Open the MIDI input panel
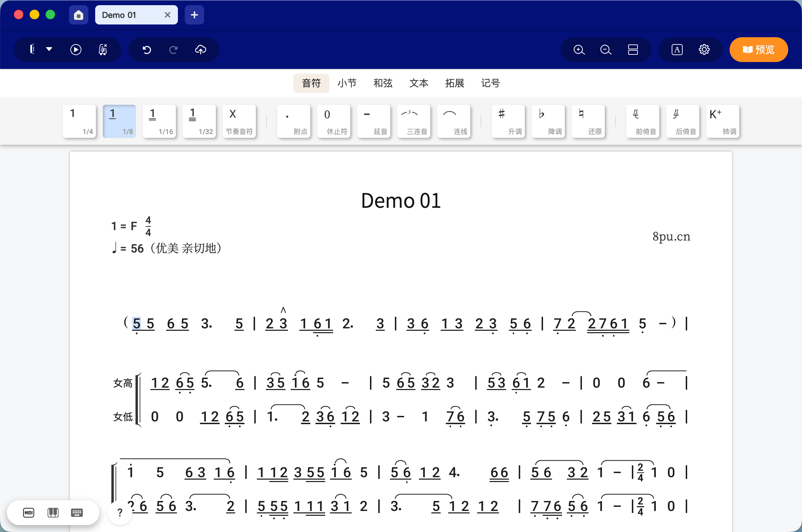 point(29,513)
